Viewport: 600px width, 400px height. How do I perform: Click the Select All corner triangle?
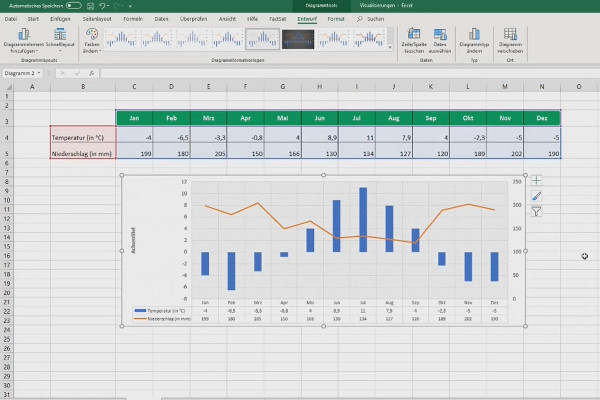8,87
